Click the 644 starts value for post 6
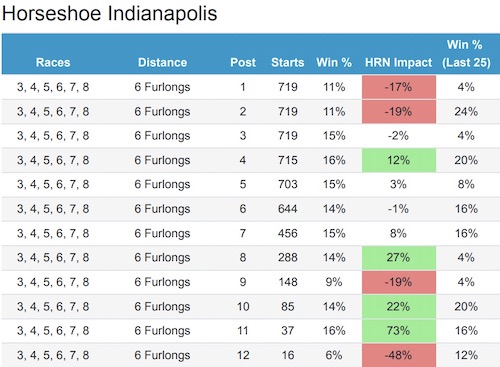This screenshot has width=500, height=367. point(288,209)
